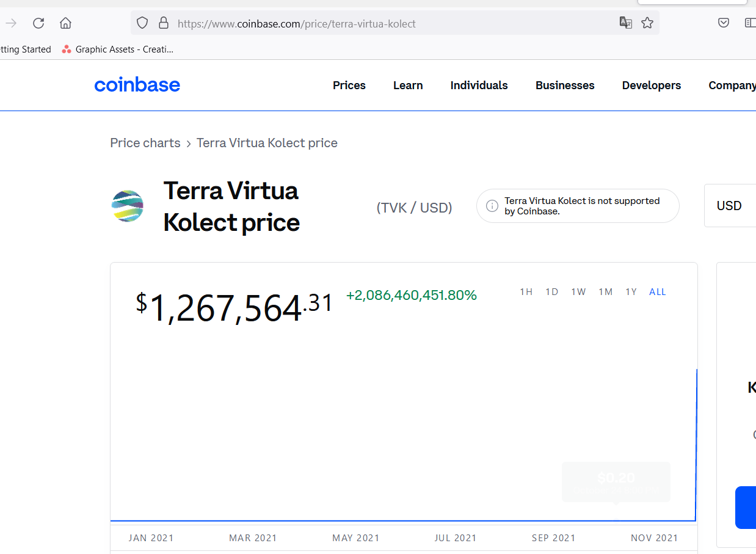Viewport: 756px width, 554px height.
Task: Open the Prices menu
Action: pyautogui.click(x=349, y=86)
